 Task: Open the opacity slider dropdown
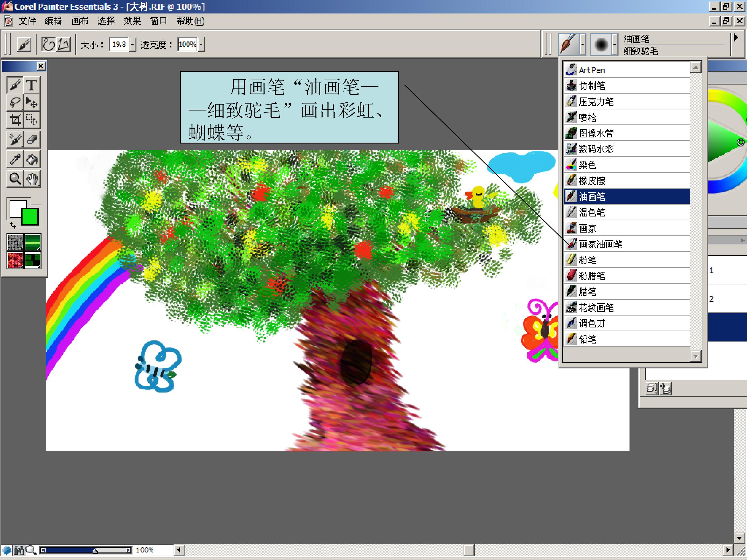coord(201,44)
